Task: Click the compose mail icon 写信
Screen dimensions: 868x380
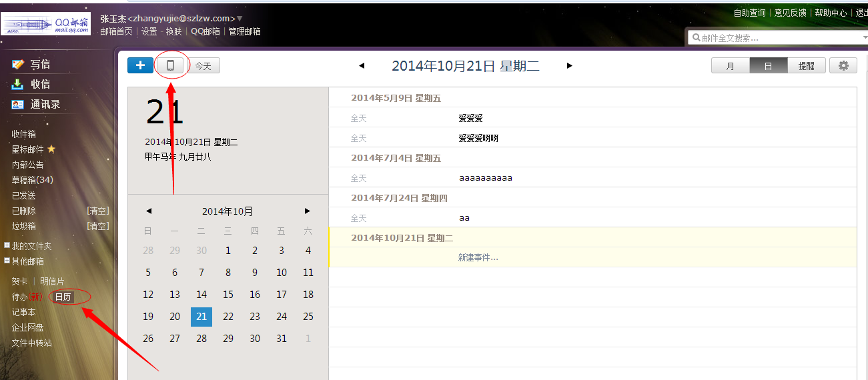Action: coord(18,65)
